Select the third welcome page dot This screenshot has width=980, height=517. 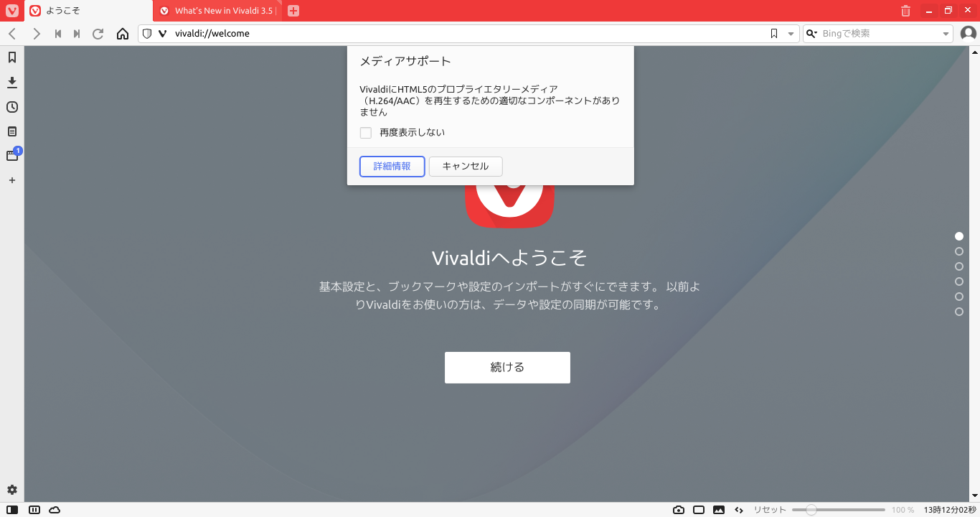959,266
